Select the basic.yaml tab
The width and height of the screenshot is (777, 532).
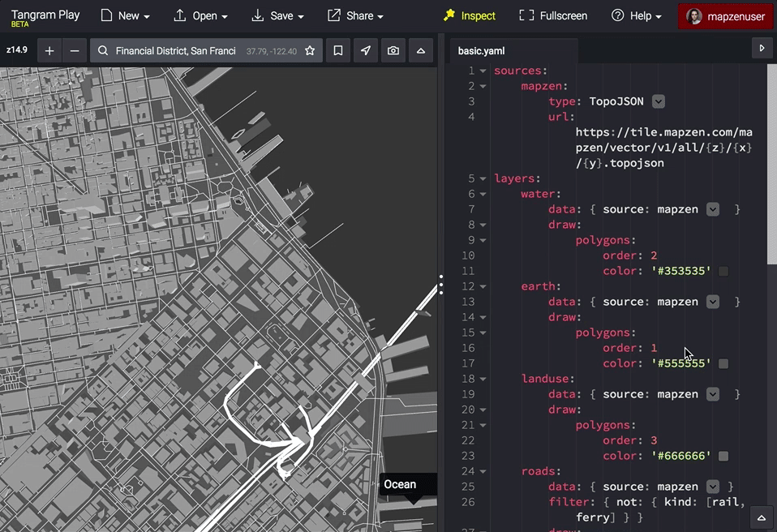point(481,51)
